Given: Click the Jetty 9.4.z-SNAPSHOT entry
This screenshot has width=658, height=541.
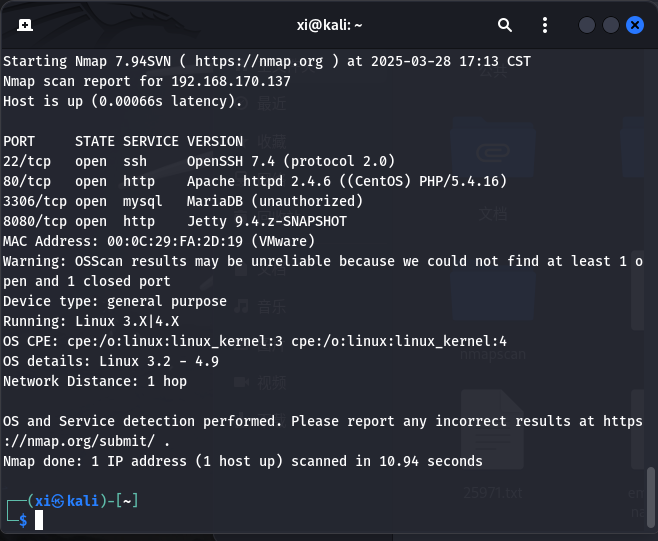Looking at the screenshot, I should [x=267, y=222].
